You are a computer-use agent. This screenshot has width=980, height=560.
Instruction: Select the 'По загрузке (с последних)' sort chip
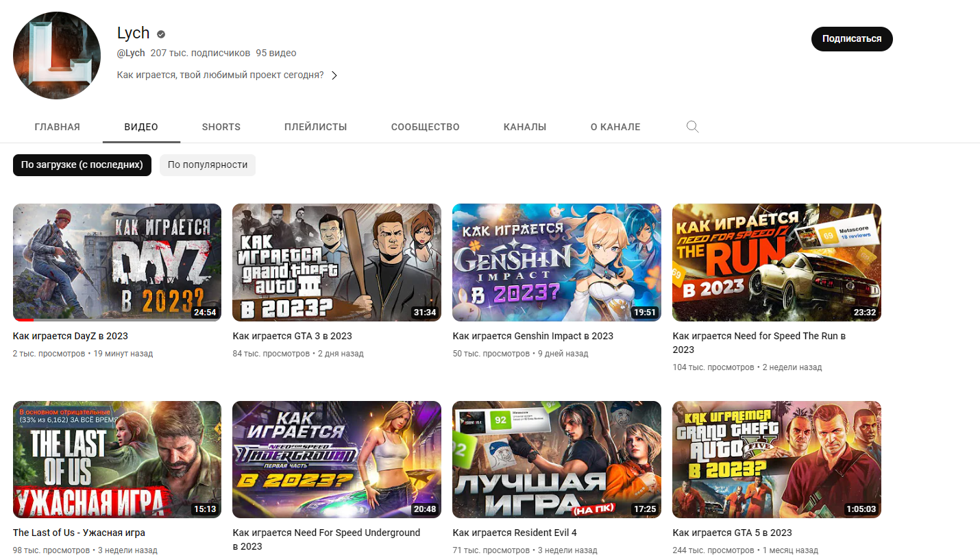pos(82,165)
